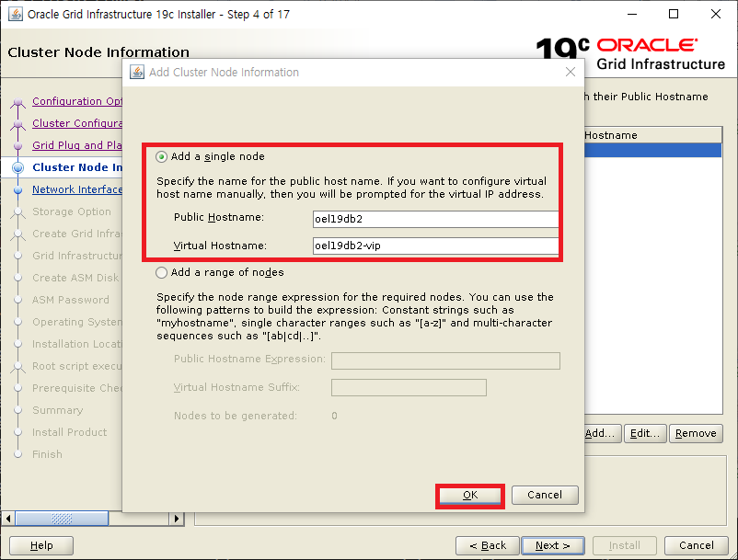This screenshot has width=738, height=560.
Task: Click the Create ASM Disk step
Action: [x=75, y=278]
